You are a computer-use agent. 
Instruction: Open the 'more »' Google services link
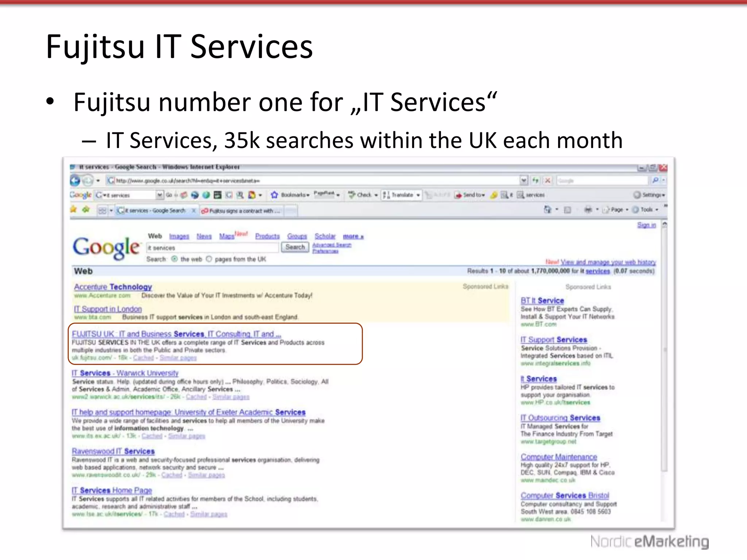(353, 236)
